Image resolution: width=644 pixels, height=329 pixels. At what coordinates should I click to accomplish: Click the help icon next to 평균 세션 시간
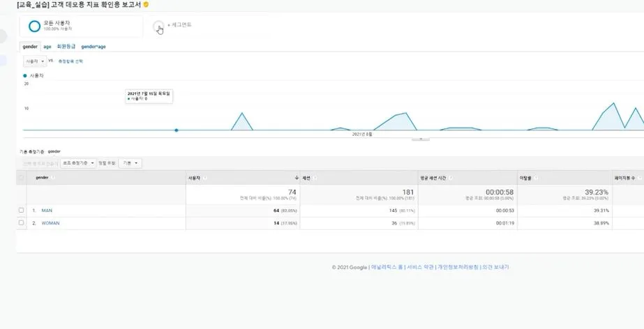pos(451,178)
